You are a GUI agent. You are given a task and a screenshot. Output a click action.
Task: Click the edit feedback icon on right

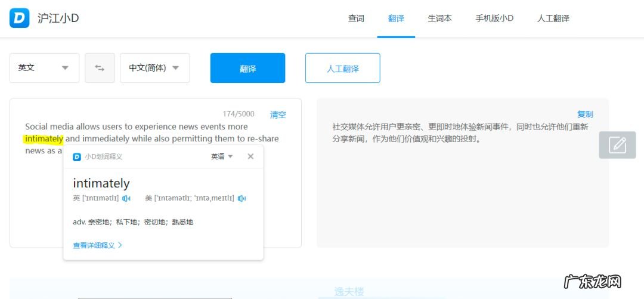(x=617, y=144)
